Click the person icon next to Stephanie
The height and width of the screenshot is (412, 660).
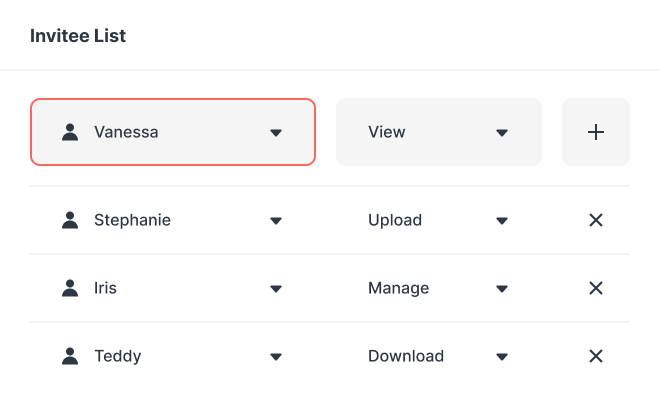(x=70, y=220)
